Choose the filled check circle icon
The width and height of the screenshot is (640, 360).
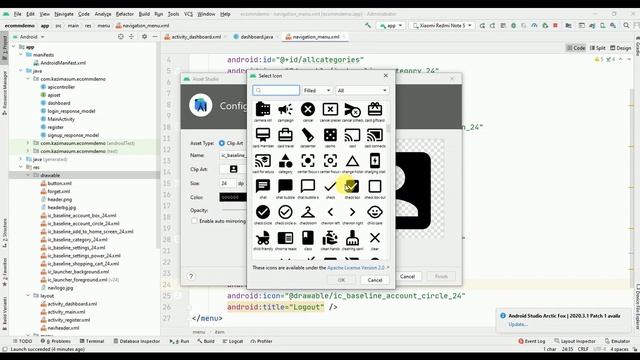coord(263,212)
